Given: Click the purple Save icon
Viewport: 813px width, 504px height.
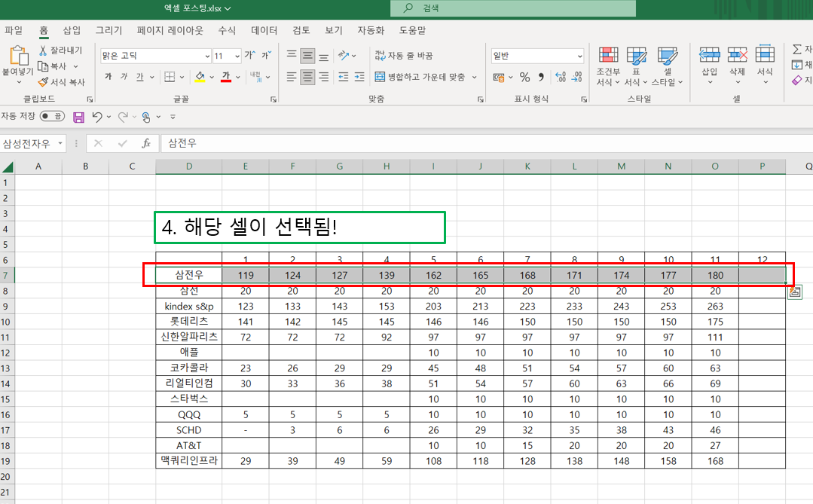Looking at the screenshot, I should click(79, 118).
